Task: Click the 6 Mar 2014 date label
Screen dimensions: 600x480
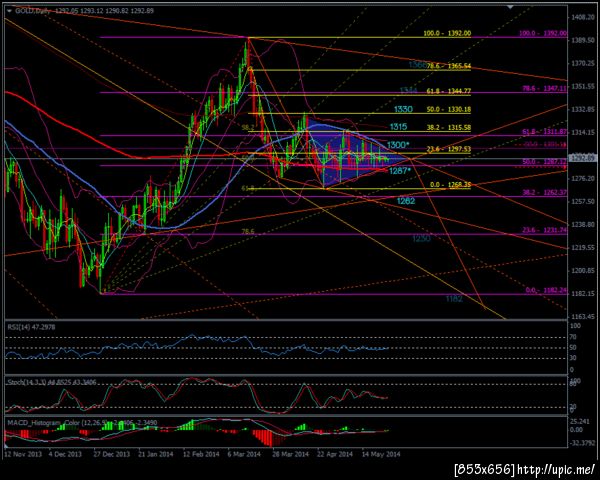Action: 245,454
